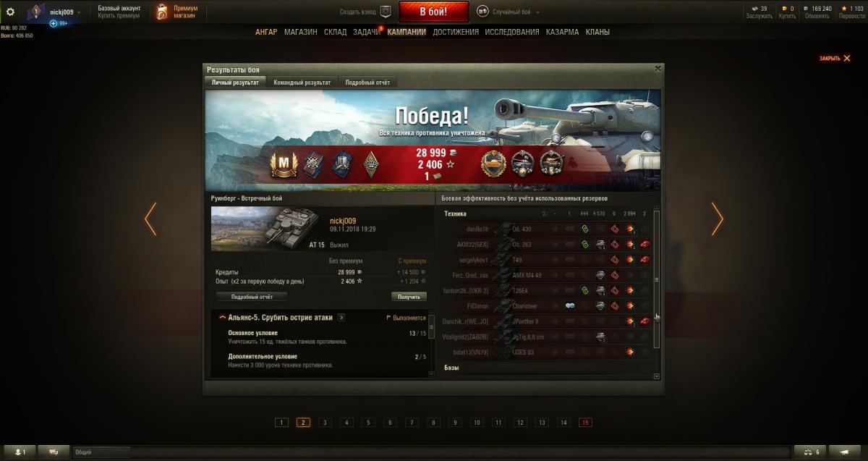This screenshot has height=461, width=868.
Task: Open mission details arrow next to Срубить острие атаки
Action: pos(341,317)
